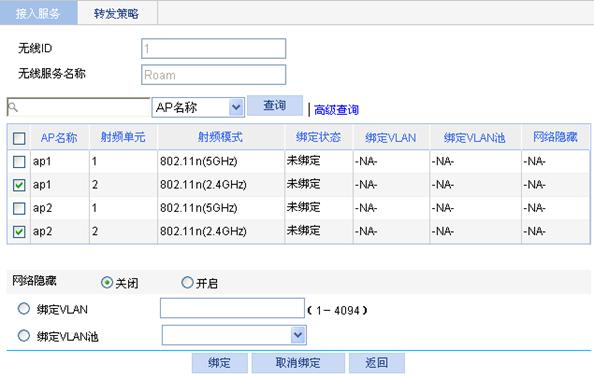Toggle the select-all checkbox in table header
The image size is (594, 378).
[19, 138]
